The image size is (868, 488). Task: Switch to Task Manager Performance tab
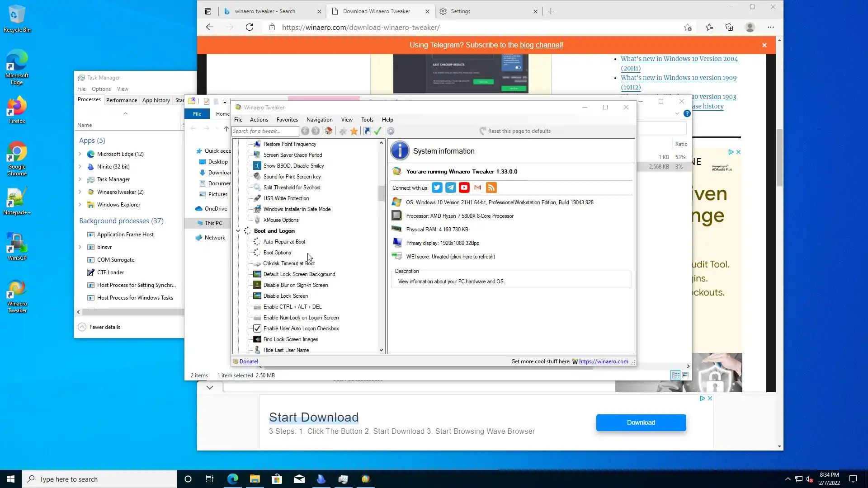[x=121, y=100]
